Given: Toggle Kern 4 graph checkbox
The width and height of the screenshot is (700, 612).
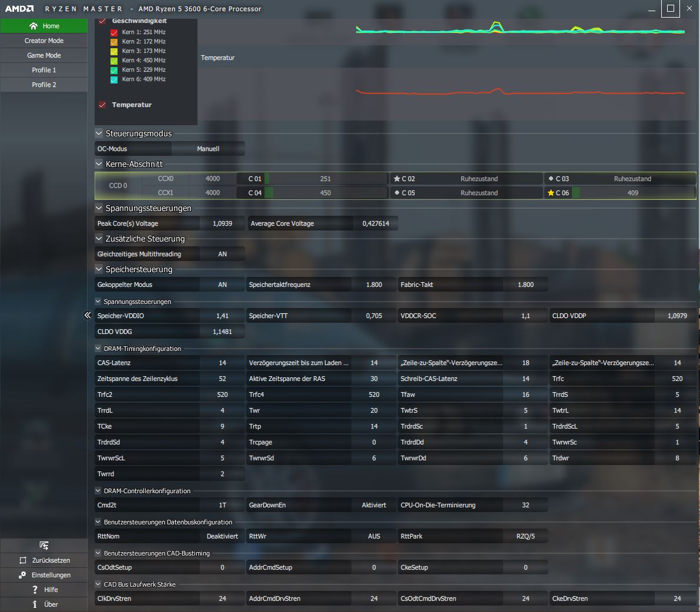Looking at the screenshot, I should [x=114, y=61].
